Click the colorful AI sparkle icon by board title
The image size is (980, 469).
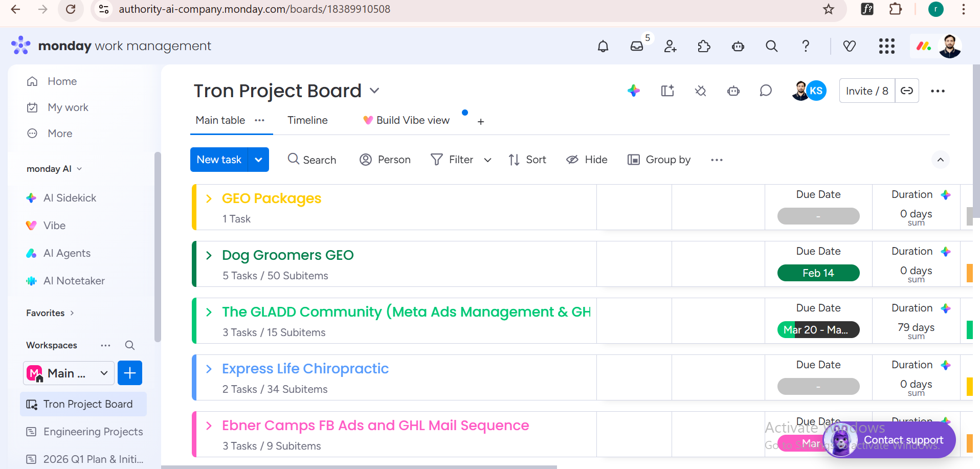pos(634,91)
